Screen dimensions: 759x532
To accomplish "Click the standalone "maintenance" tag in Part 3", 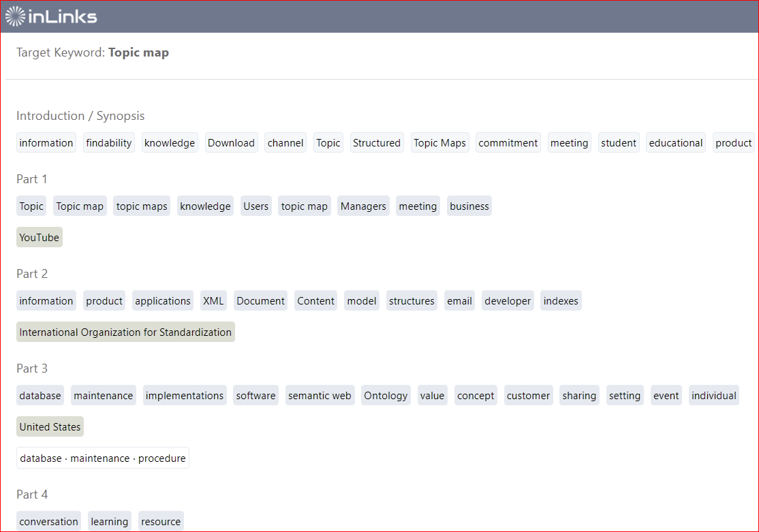I will (103, 396).
